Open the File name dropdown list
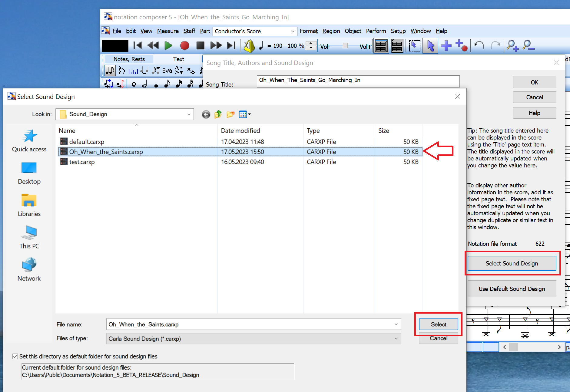 click(x=396, y=324)
